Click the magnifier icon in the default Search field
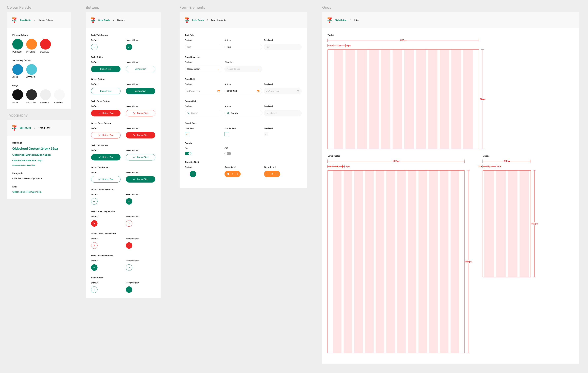588x373 pixels. tap(189, 113)
